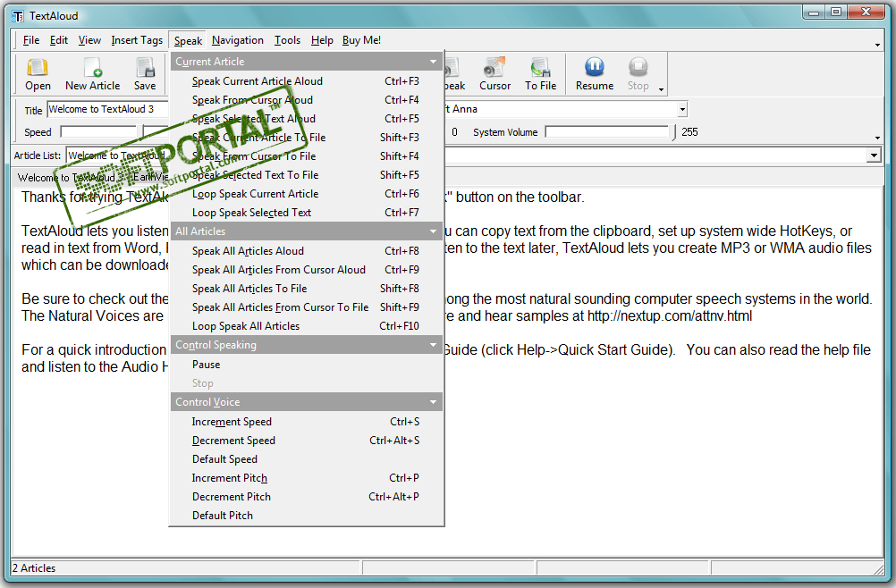Click the Title field 'Welcome to TextAloud 3'
The width and height of the screenshot is (896, 588).
click(108, 109)
